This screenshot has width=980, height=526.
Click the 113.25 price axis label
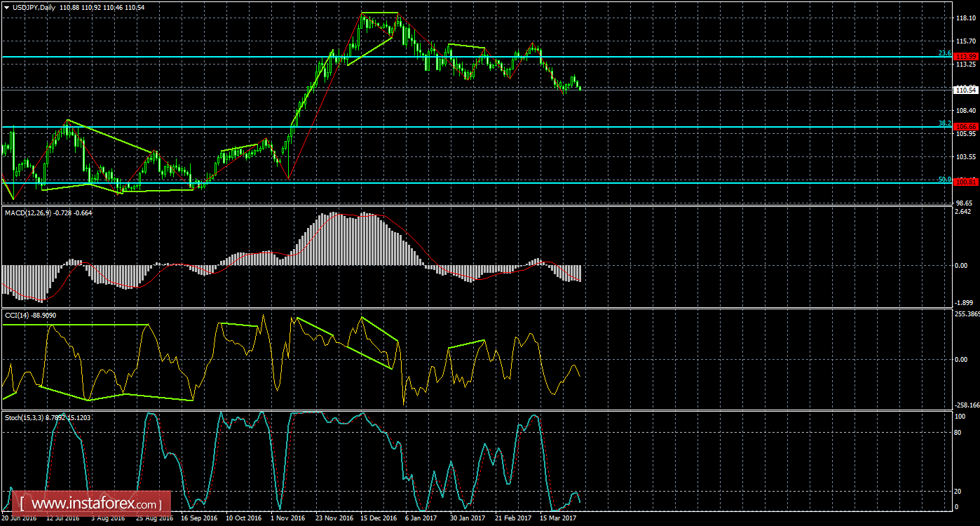click(966, 65)
